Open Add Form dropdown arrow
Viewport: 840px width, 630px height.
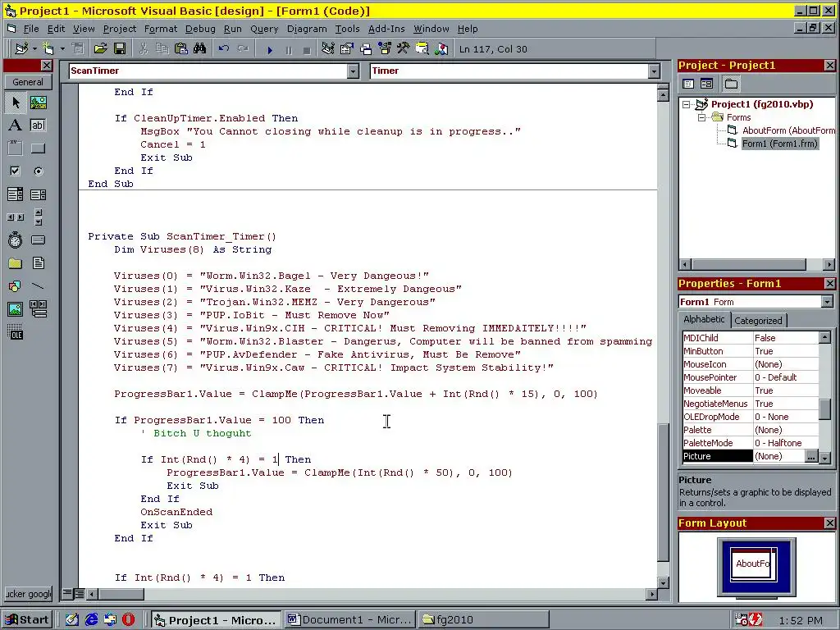tap(62, 49)
